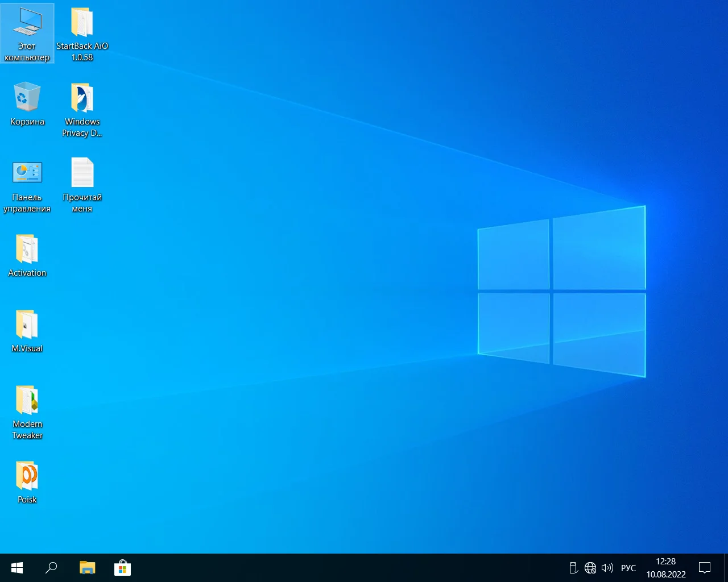
Task: Open the notification center icon
Action: [705, 568]
